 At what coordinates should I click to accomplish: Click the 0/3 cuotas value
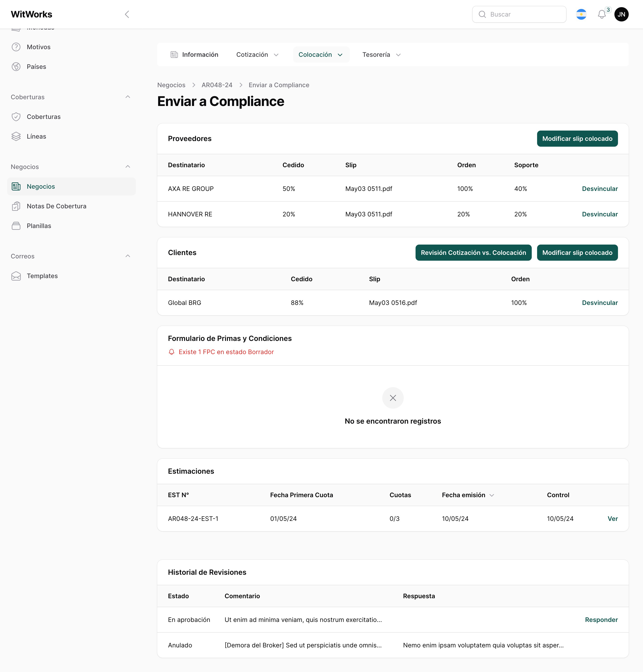click(x=394, y=519)
